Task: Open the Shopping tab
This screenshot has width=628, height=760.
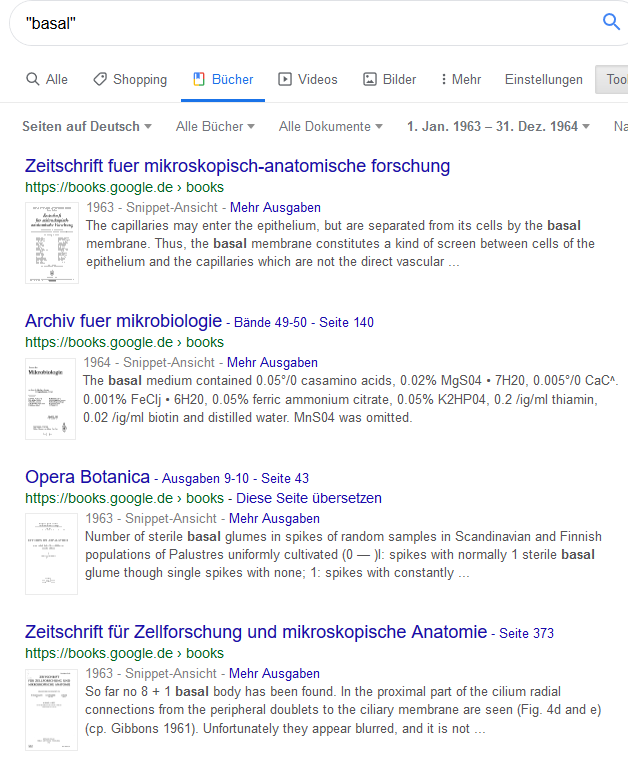Action: coord(130,79)
